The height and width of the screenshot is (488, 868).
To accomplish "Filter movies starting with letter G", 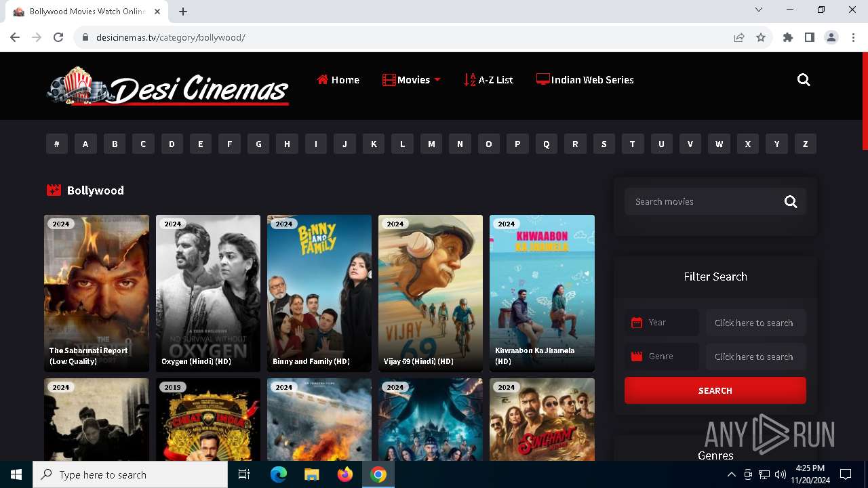I will pos(258,144).
